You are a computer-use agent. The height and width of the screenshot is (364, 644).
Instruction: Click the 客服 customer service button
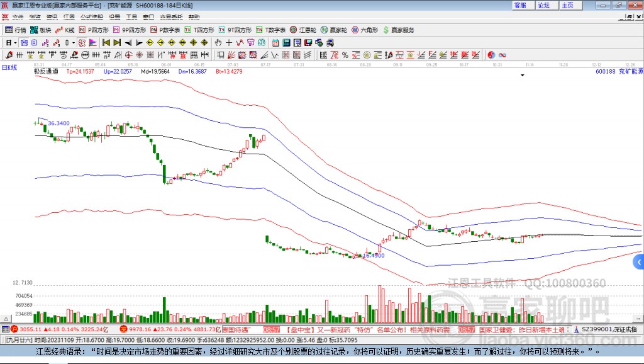(x=520, y=5)
